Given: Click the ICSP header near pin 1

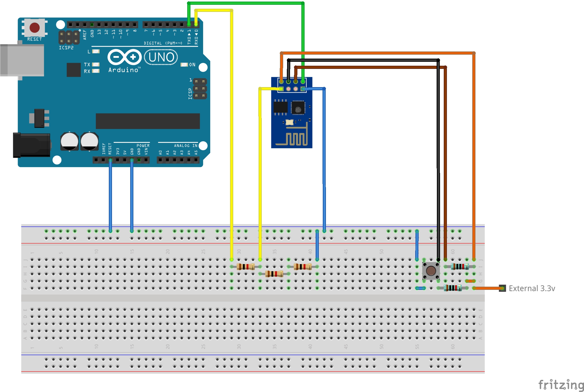Looking at the screenshot, I should 200,89.
